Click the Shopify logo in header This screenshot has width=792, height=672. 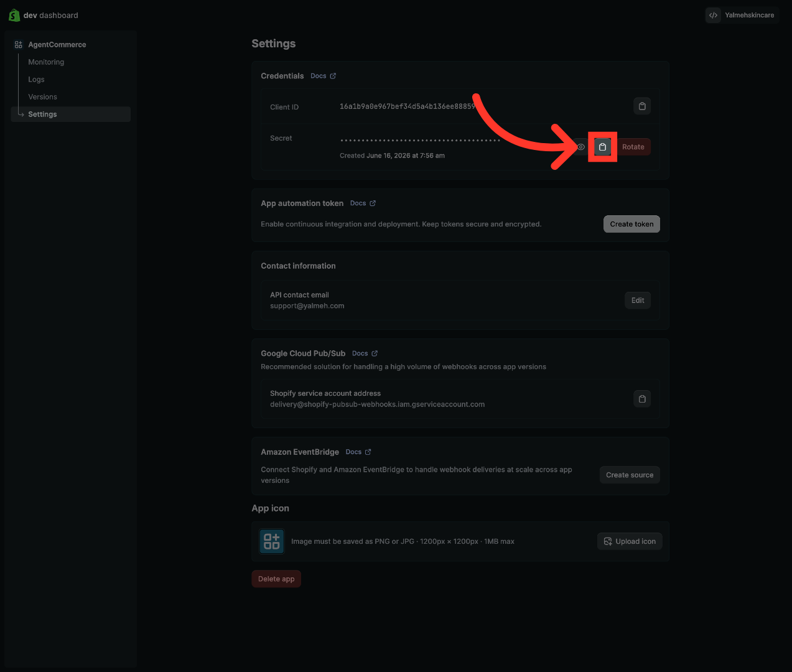pos(14,15)
